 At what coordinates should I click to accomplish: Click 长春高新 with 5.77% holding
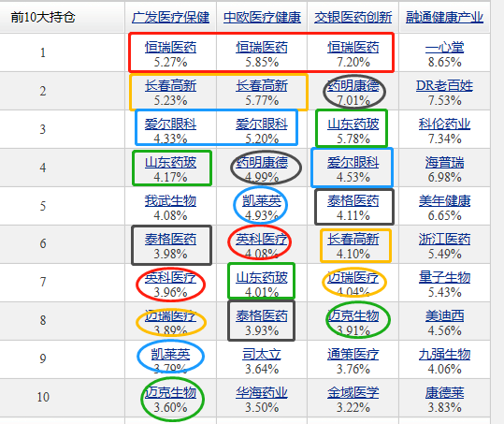[x=262, y=86]
